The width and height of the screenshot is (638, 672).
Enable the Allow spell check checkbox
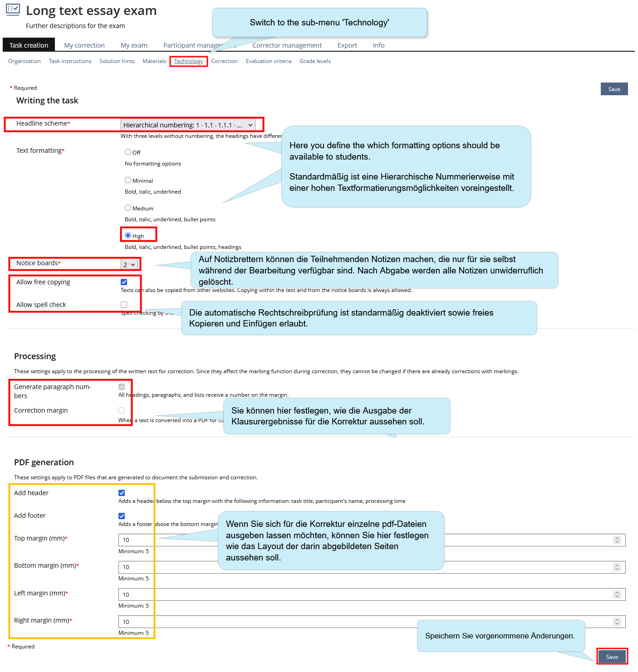click(124, 305)
